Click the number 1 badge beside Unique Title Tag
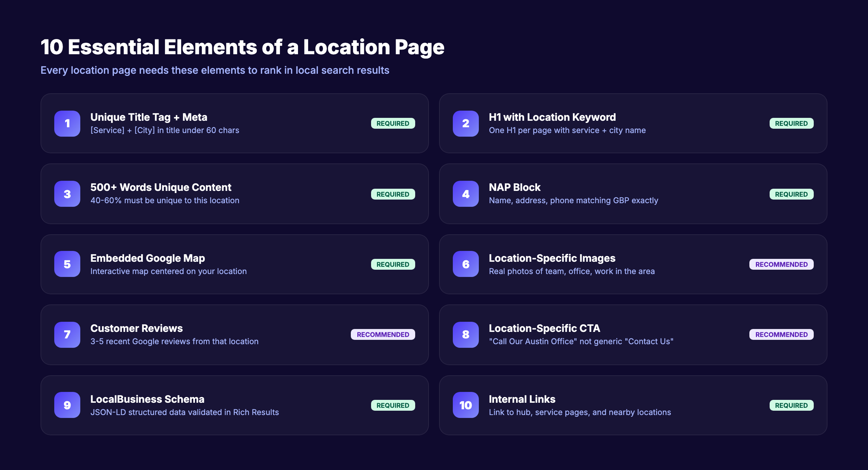This screenshot has width=868, height=470. [67, 123]
